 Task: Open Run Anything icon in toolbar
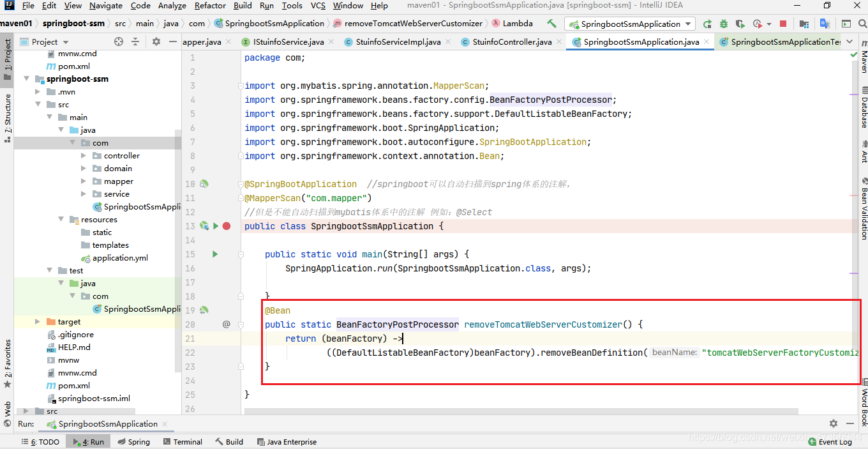tap(846, 24)
